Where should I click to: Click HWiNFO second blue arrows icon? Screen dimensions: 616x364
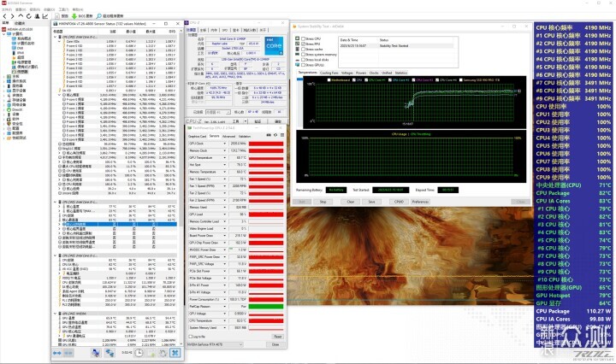(x=68, y=353)
